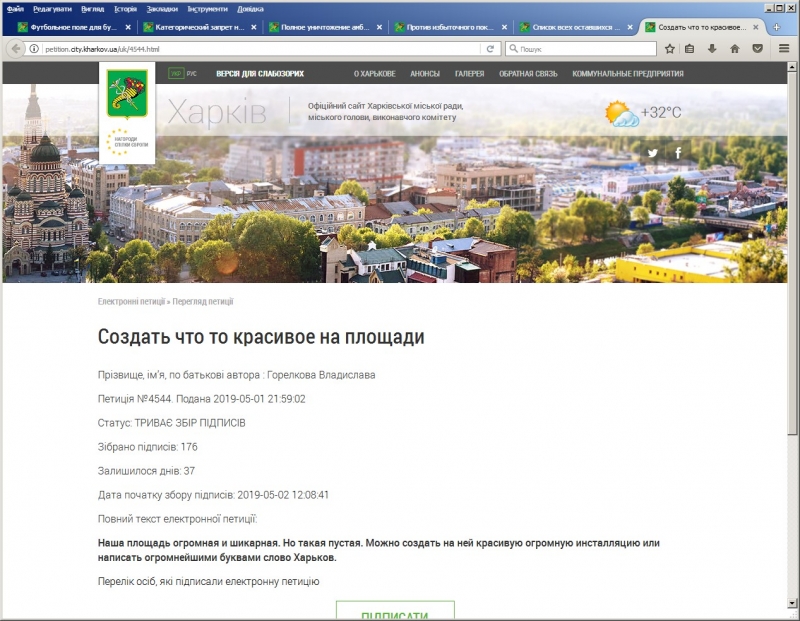Open the Twitter icon on the banner
Viewport: 800px width, 621px height.
pyautogui.click(x=653, y=153)
